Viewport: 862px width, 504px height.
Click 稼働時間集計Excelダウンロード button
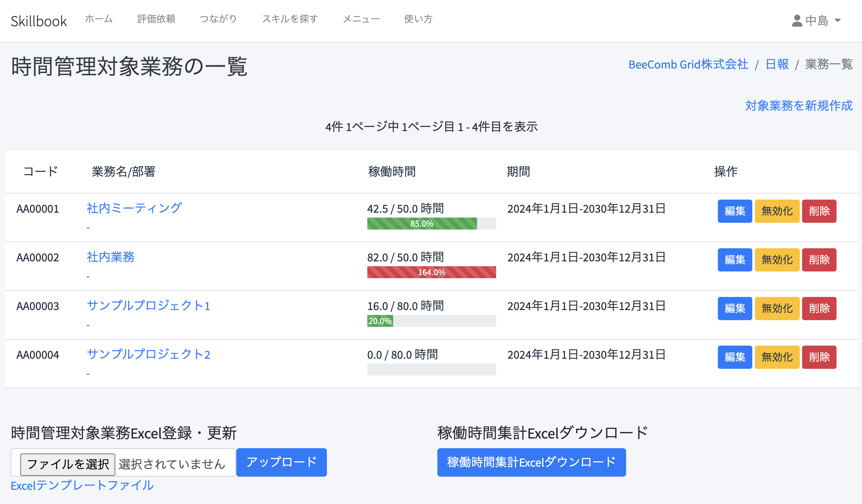(531, 462)
